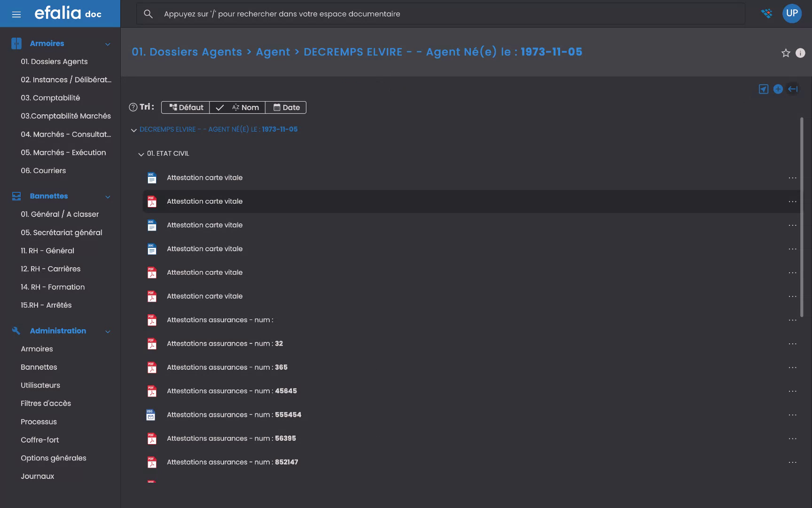Collapse the Bannettes section
Viewport: 812px width, 508px height.
pyautogui.click(x=108, y=196)
